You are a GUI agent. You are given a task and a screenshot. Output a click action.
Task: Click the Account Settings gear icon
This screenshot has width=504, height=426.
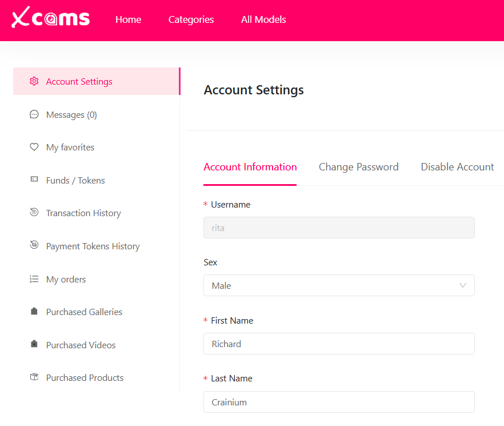[x=34, y=81]
